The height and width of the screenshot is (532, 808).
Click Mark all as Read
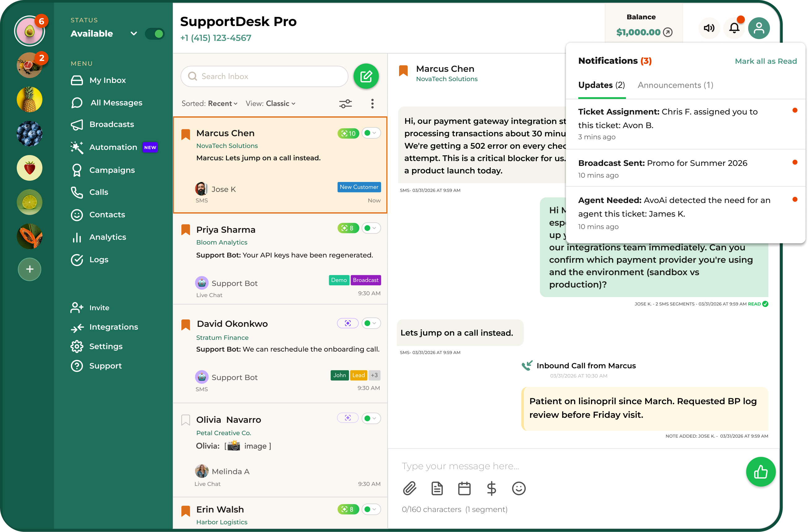pos(766,61)
